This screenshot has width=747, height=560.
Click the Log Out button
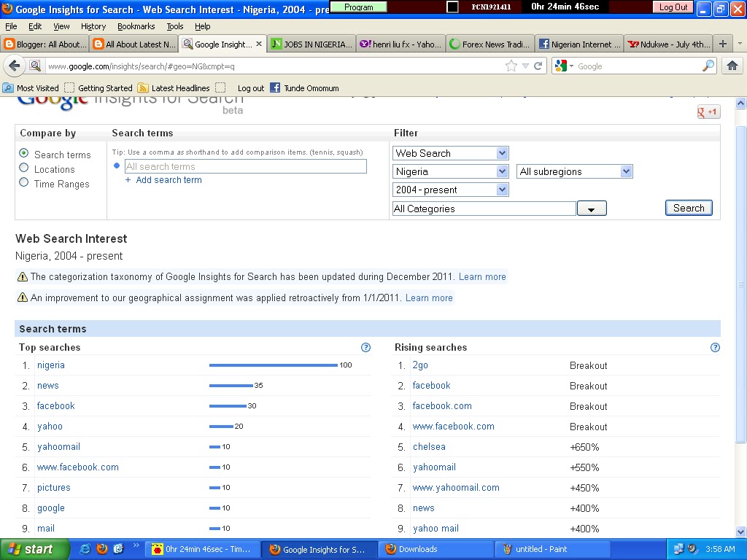click(673, 7)
